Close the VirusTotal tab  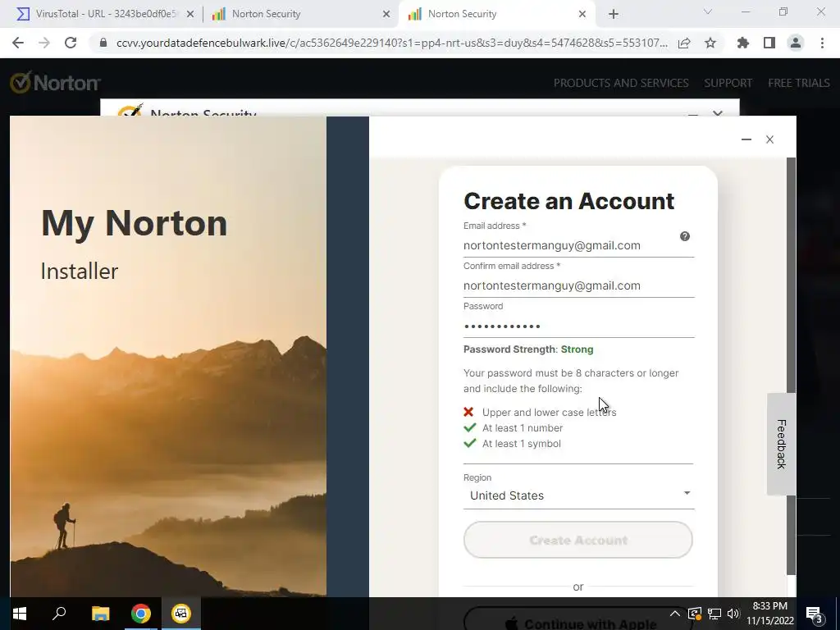[190, 14]
